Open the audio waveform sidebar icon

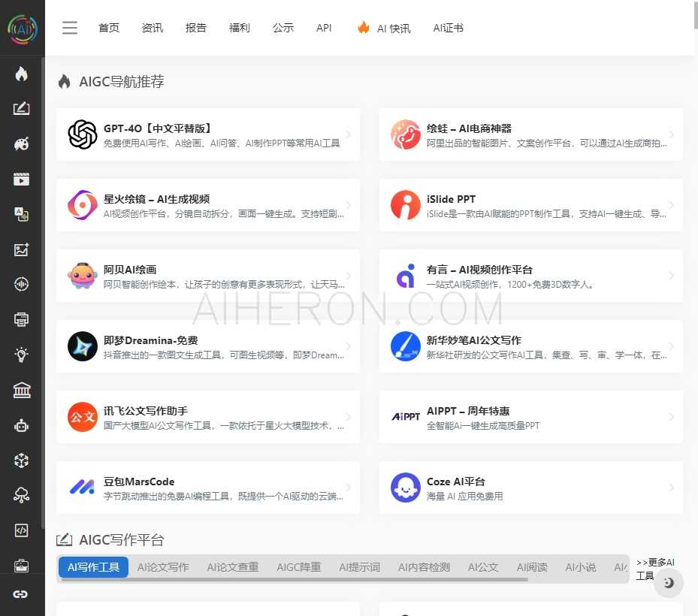(21, 284)
